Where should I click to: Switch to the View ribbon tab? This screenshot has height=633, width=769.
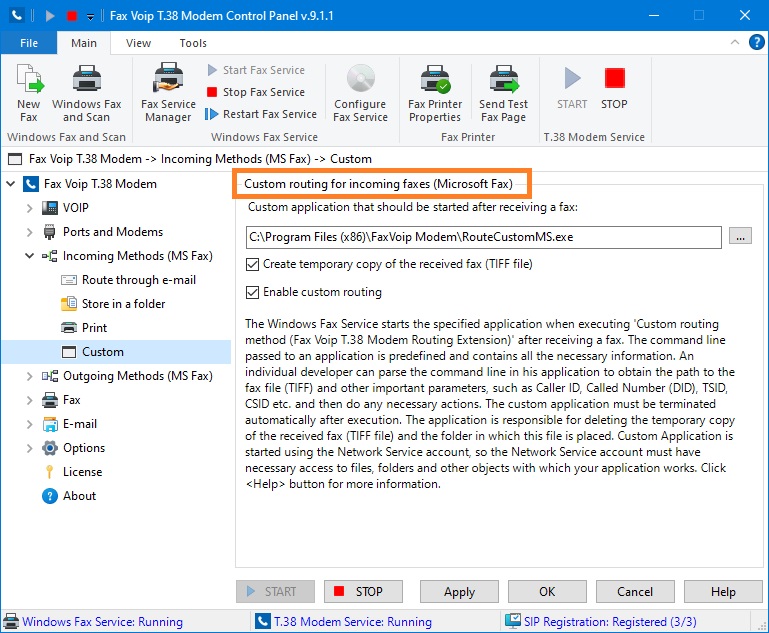click(x=138, y=43)
